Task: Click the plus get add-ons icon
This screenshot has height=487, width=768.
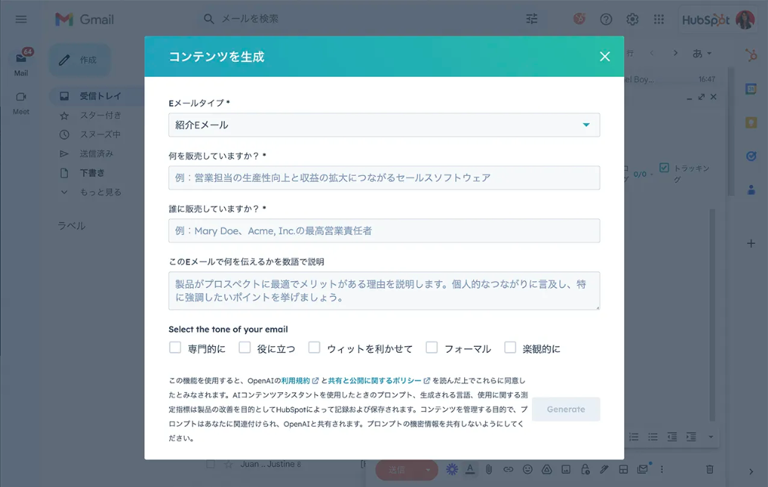Action: tap(751, 244)
